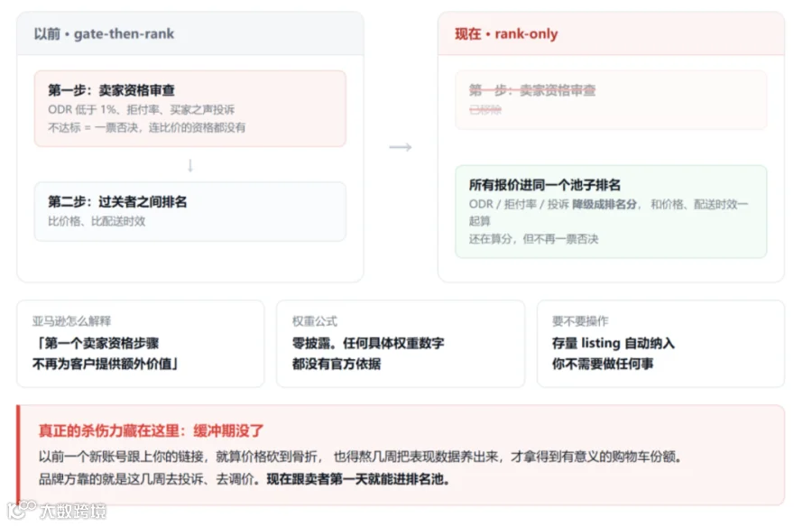Click the struck-through '已移除' label

click(485, 110)
